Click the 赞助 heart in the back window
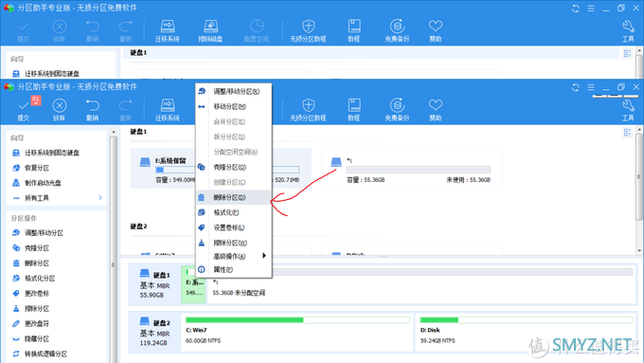 click(436, 31)
